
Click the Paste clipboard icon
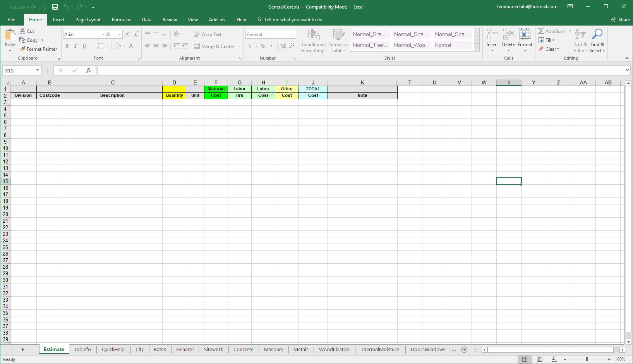(10, 35)
